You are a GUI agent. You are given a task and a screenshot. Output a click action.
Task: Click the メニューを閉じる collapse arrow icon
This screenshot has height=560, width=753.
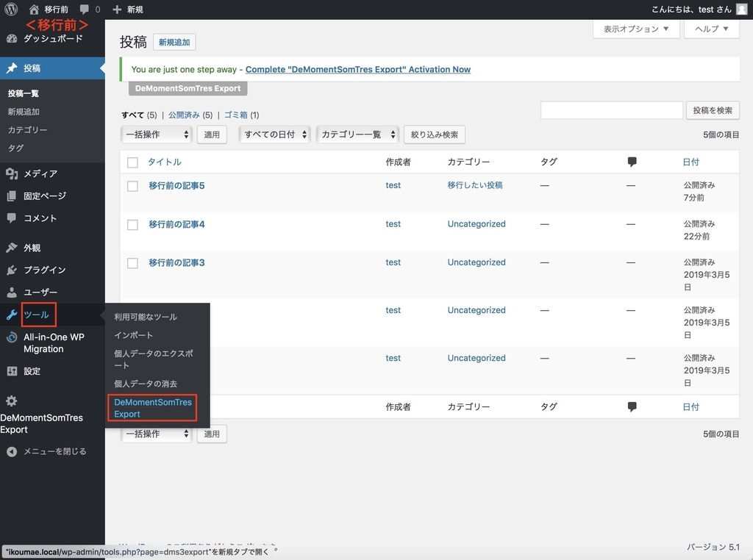point(12,451)
